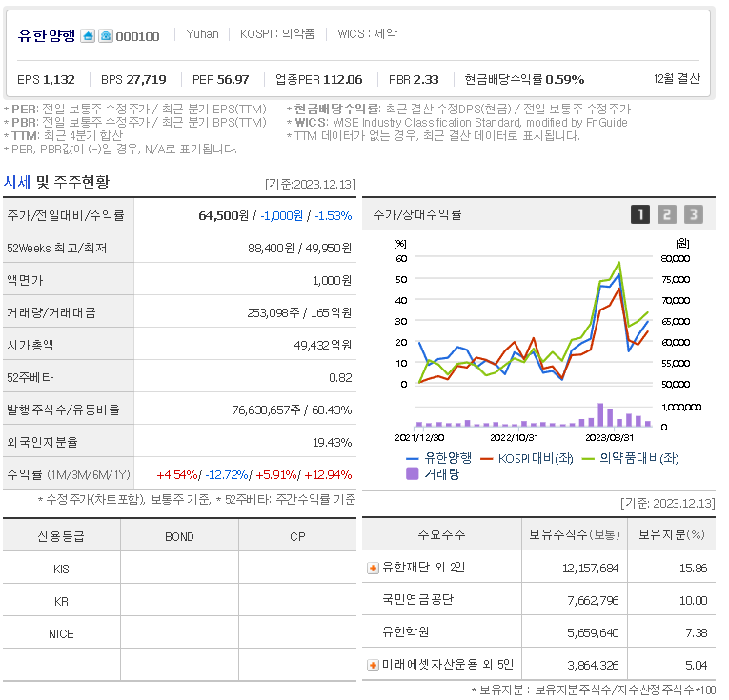Click the 주가/상대수익률 chart title
This screenshot has height=700, width=729.
coord(417,214)
